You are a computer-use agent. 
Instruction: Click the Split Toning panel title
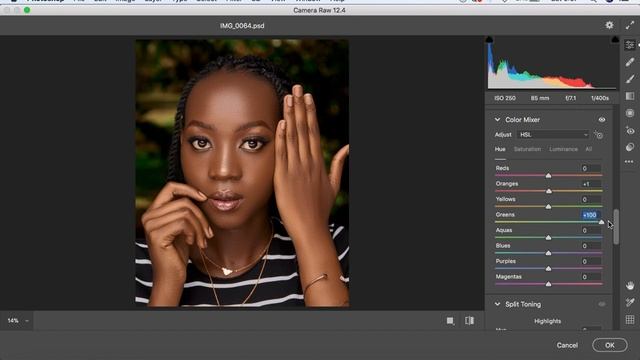pyautogui.click(x=523, y=304)
